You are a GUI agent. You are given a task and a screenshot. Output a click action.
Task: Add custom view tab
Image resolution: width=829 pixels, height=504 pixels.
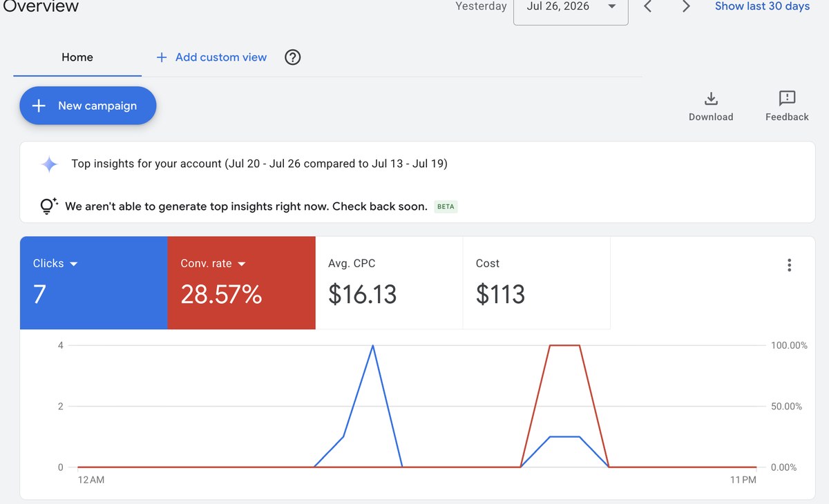[x=211, y=57]
